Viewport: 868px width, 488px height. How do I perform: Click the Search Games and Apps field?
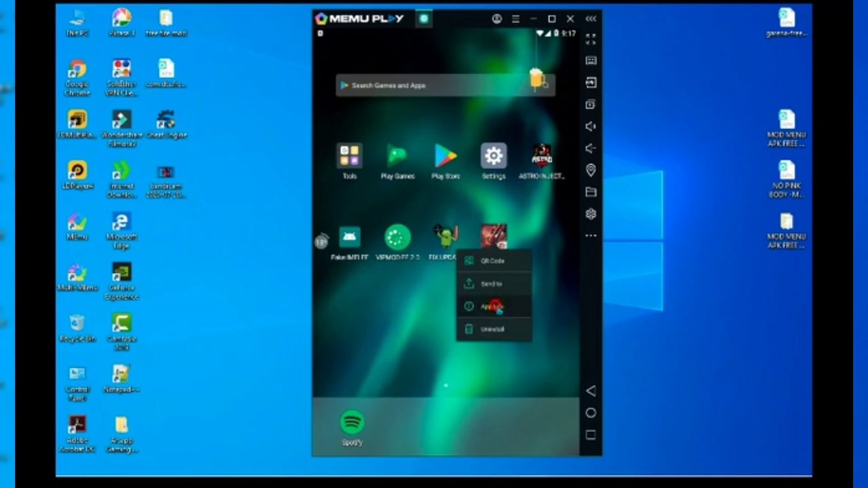coord(446,85)
